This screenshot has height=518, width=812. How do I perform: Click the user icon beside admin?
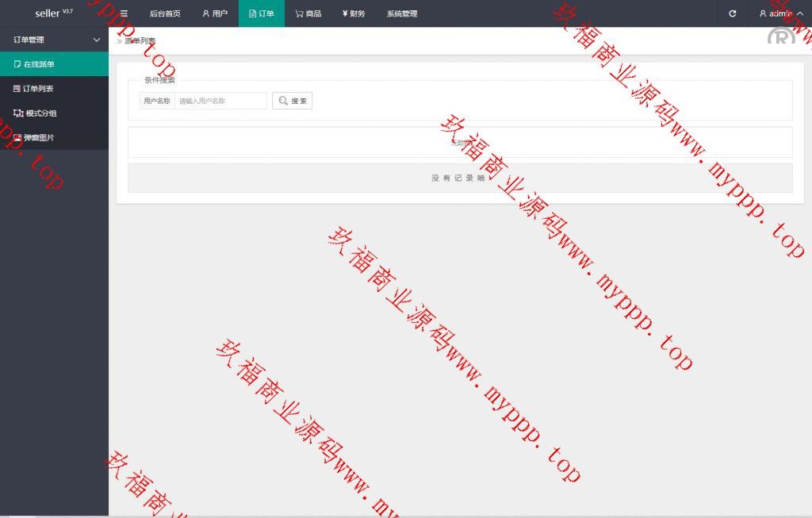tap(763, 13)
